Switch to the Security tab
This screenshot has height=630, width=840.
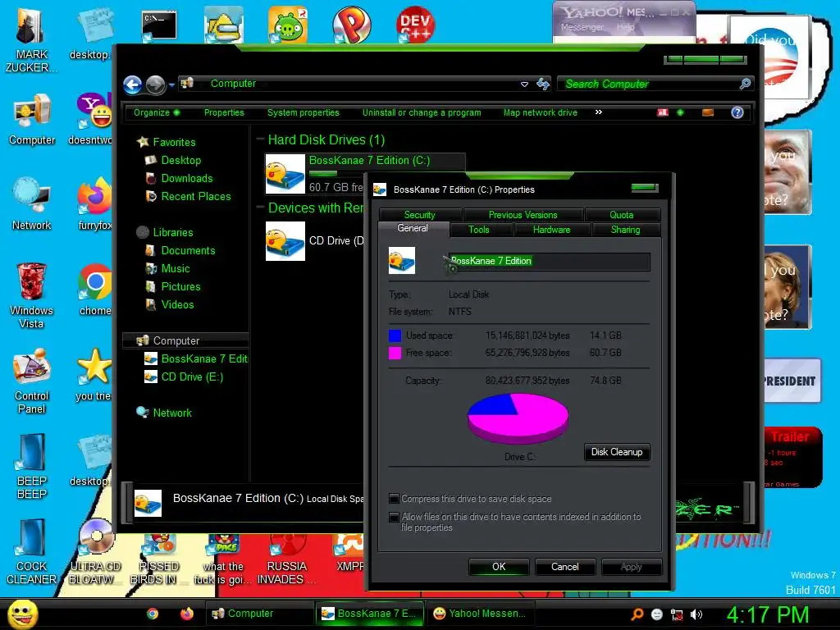419,215
